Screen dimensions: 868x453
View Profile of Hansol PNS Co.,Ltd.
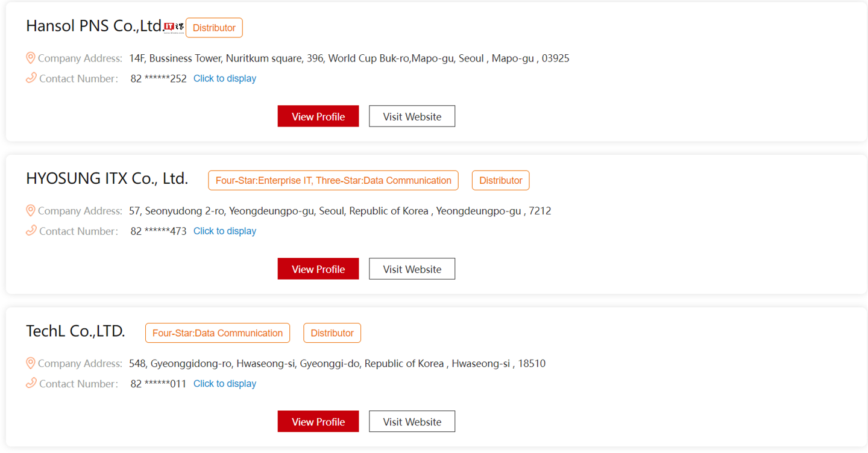tap(318, 116)
